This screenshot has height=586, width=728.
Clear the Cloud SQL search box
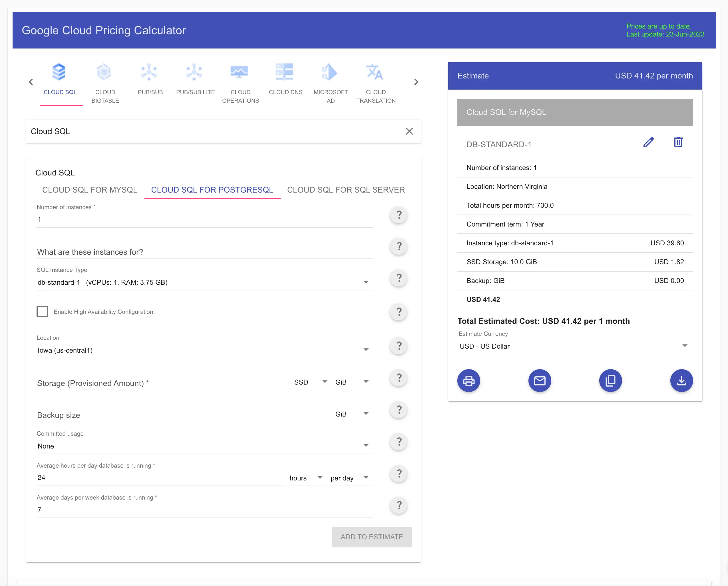click(x=409, y=131)
